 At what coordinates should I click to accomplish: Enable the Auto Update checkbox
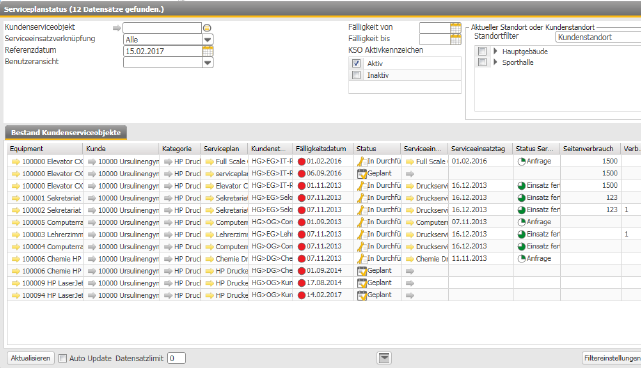[x=63, y=358]
